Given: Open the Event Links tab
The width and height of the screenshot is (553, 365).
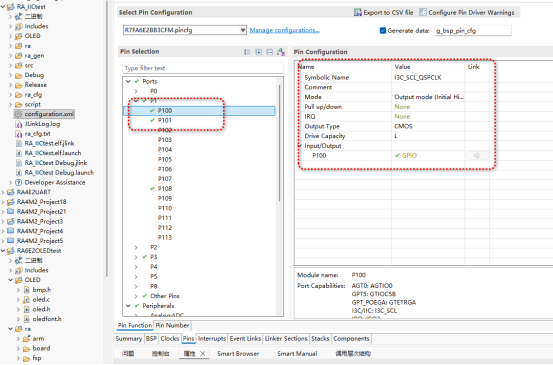Looking at the screenshot, I should tap(245, 339).
